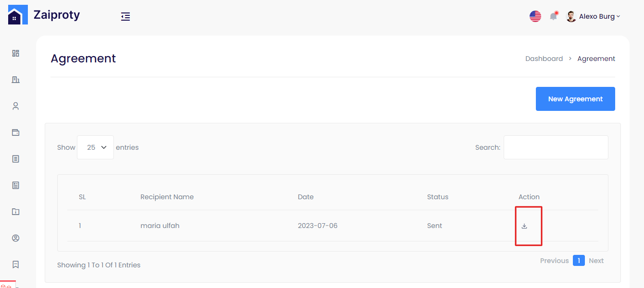Screen dimensions: 644x288
Task: Go to dashboard via sidebar grid icon
Action: point(15,53)
